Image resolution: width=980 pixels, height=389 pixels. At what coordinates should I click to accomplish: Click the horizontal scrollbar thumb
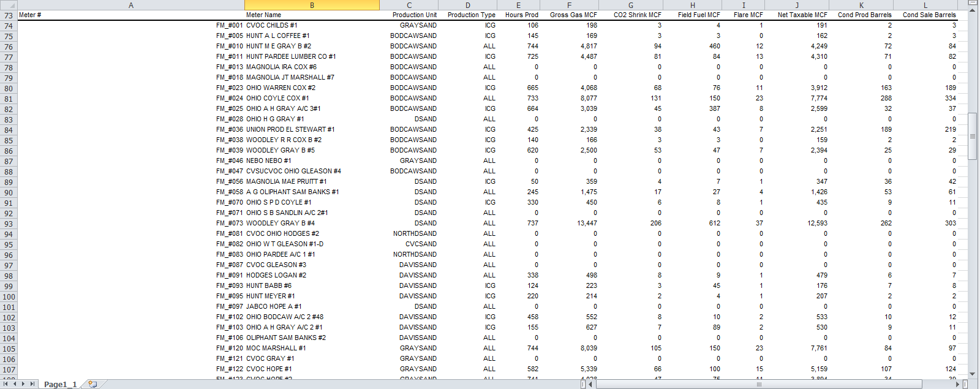click(759, 384)
